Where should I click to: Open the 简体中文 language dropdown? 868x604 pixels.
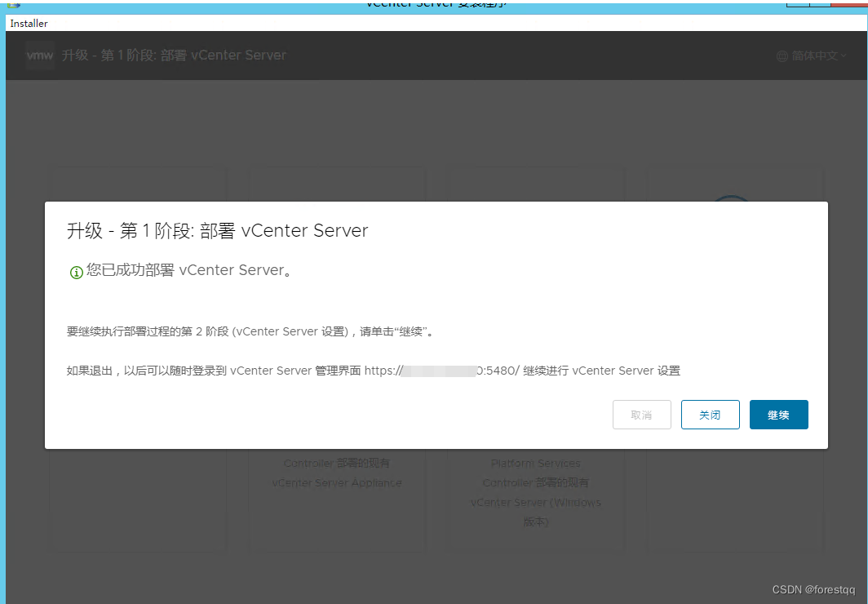tap(812, 56)
